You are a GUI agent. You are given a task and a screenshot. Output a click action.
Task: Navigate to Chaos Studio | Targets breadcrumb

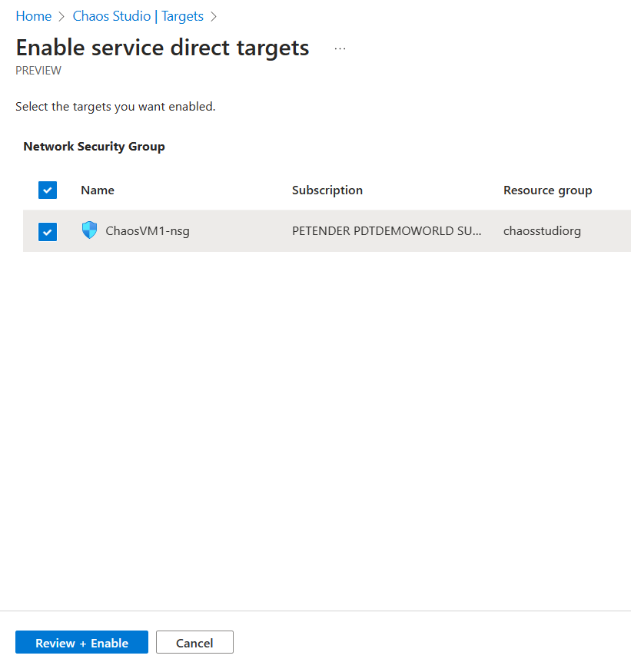point(138,16)
